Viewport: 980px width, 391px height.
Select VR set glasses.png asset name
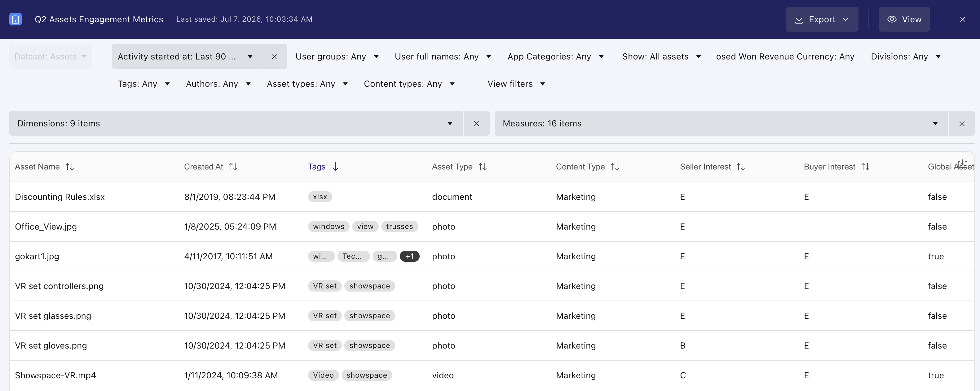pos(53,316)
